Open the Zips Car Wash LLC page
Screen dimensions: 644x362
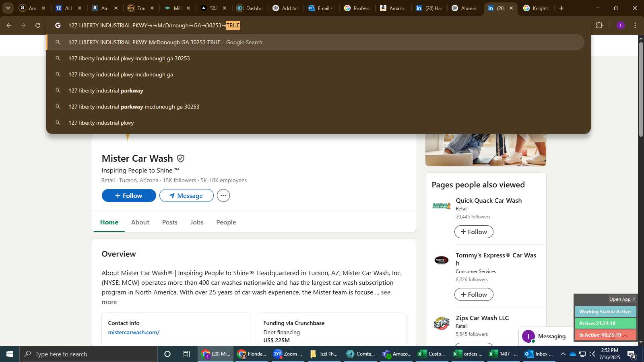click(482, 318)
